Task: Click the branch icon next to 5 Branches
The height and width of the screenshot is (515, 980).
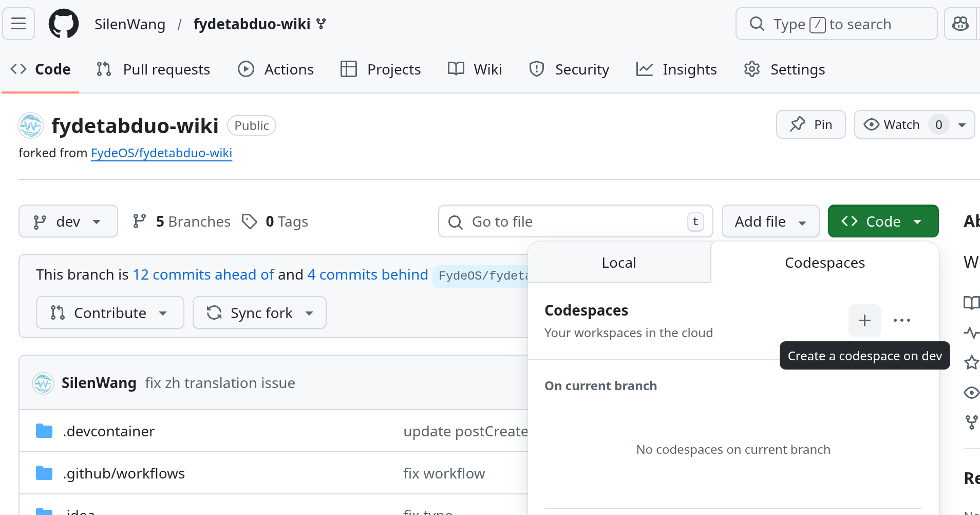Action: pyautogui.click(x=139, y=221)
